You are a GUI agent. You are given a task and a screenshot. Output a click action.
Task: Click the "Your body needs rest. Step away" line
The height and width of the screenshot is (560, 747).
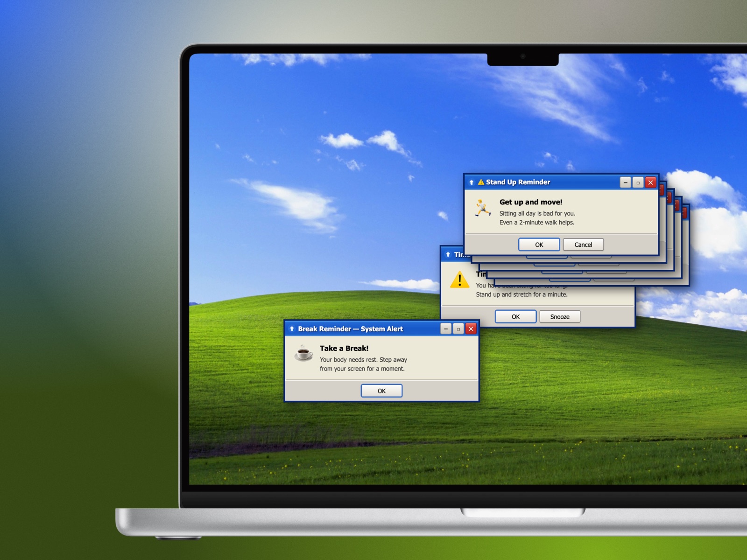pos(363,360)
